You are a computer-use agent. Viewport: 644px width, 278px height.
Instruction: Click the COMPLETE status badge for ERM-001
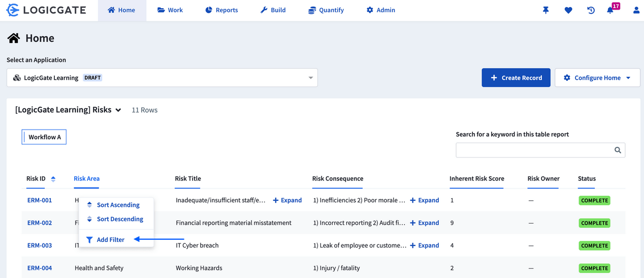point(595,200)
